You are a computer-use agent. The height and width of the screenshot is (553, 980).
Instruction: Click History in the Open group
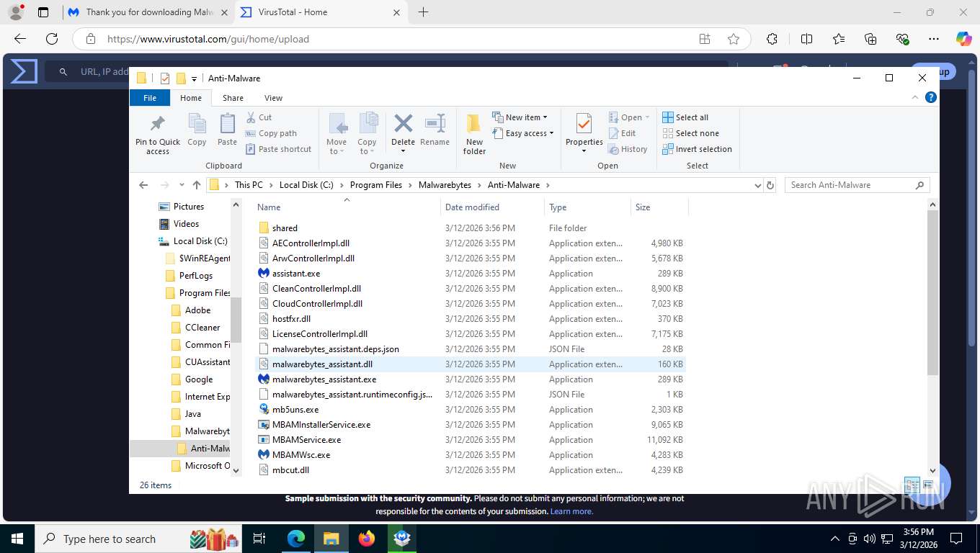(628, 149)
